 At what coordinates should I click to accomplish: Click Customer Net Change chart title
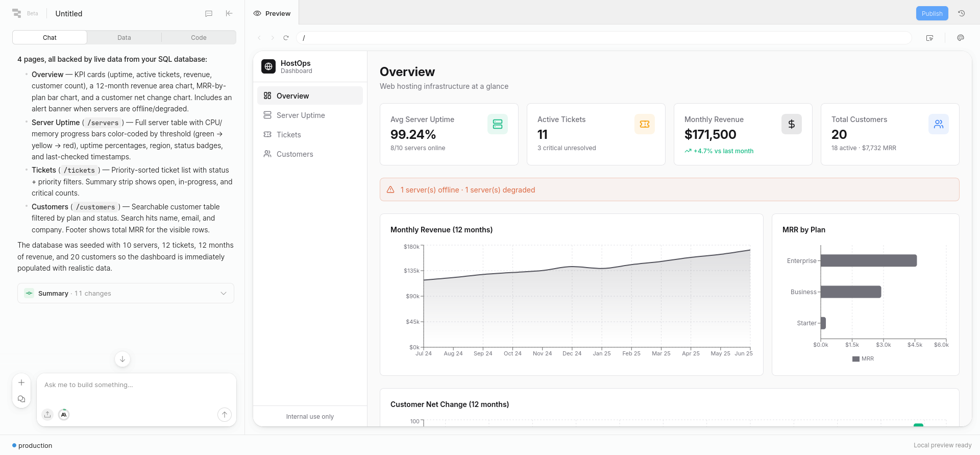(x=450, y=404)
